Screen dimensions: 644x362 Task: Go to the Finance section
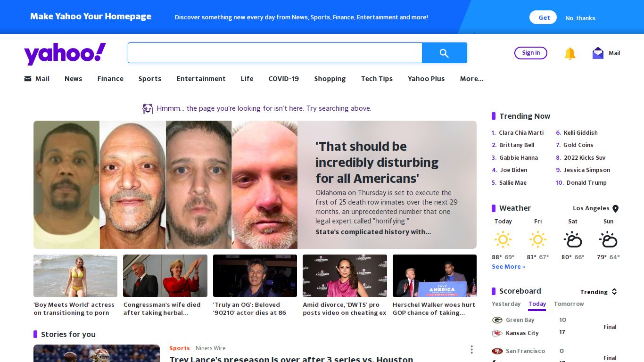[x=110, y=79]
